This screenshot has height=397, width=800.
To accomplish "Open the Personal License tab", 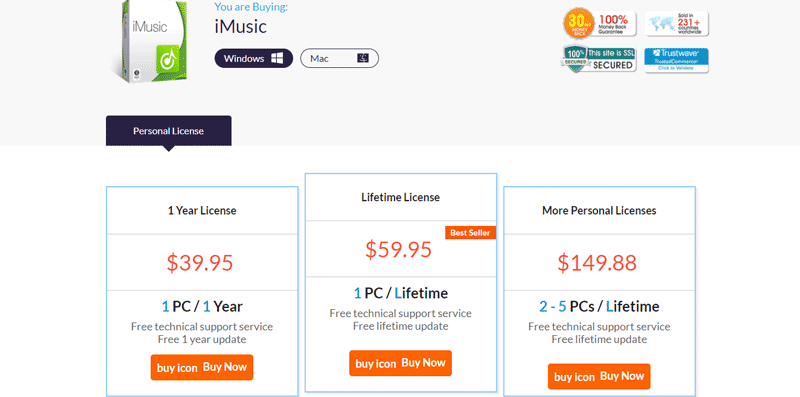I will tap(168, 131).
